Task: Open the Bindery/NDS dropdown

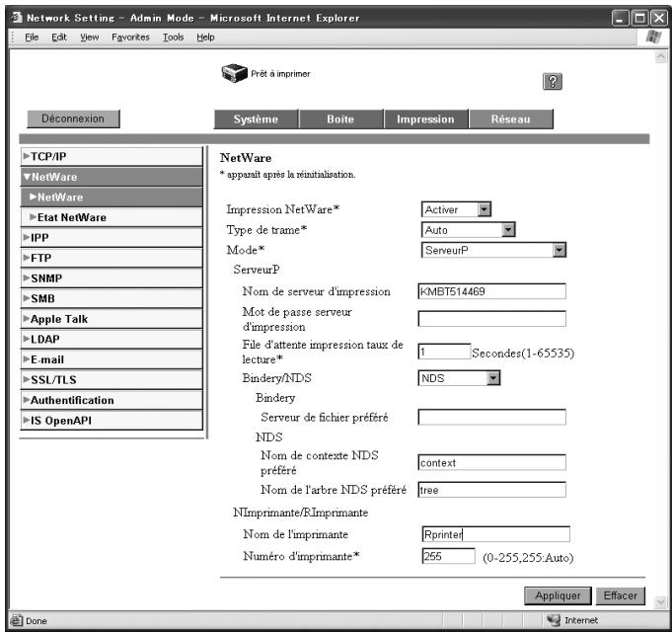Action: pyautogui.click(x=493, y=378)
